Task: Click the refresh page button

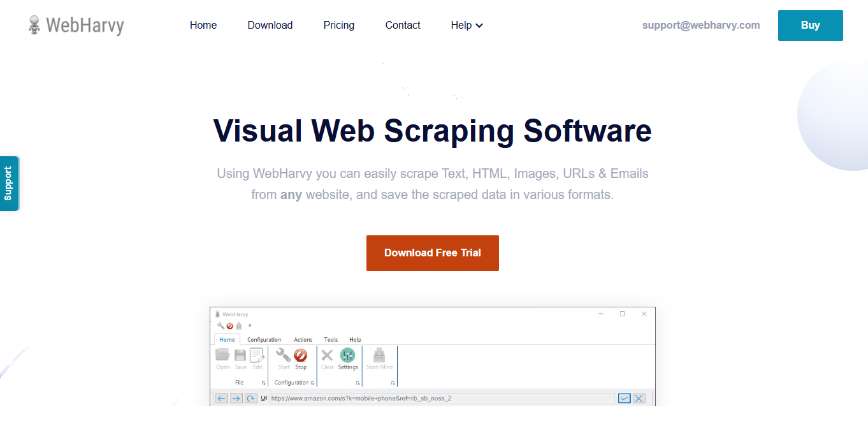Action: 251,399
